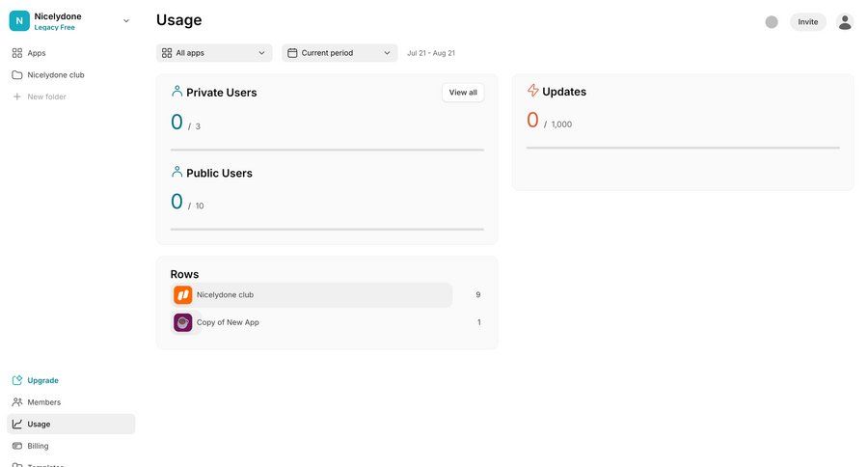This screenshot has height=467, width=868.
Task: Click View all for Private Users
Action: [463, 93]
